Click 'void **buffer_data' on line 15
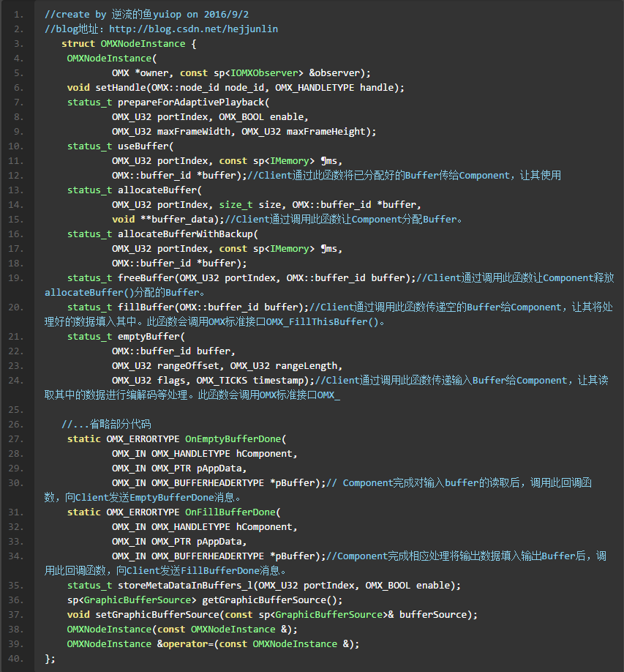This screenshot has width=624, height=672. 162,220
